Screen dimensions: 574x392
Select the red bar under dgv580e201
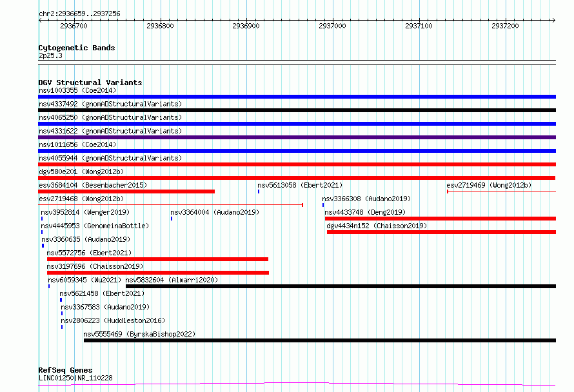click(297, 178)
